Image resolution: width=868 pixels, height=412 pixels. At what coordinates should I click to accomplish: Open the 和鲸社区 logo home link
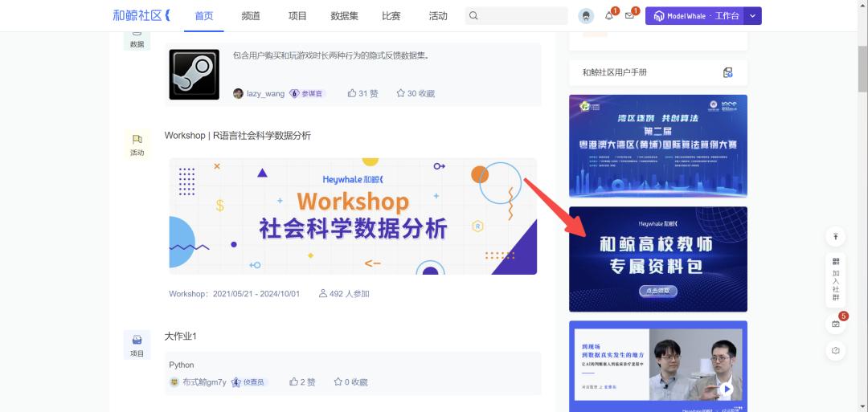(141, 15)
